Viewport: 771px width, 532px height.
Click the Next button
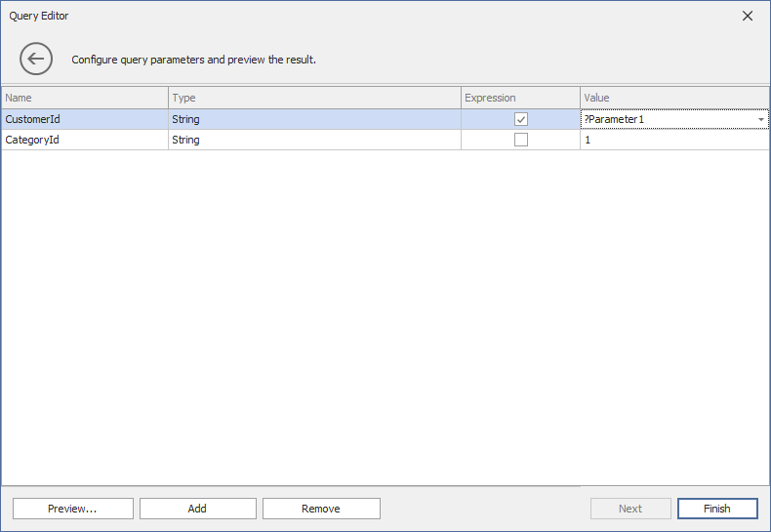pos(630,509)
